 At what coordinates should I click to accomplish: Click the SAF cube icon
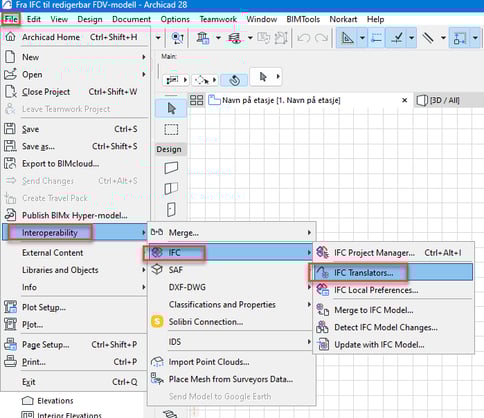click(x=157, y=269)
